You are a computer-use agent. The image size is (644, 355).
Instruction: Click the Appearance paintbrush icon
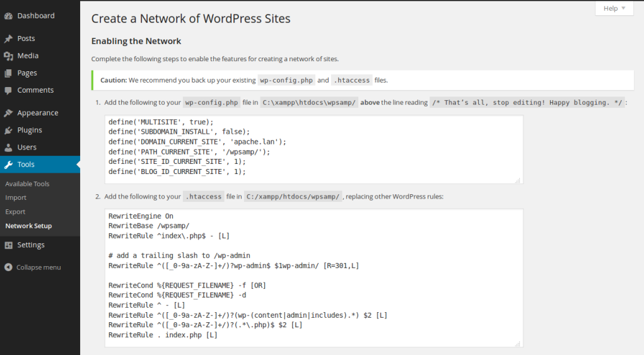[x=8, y=113]
